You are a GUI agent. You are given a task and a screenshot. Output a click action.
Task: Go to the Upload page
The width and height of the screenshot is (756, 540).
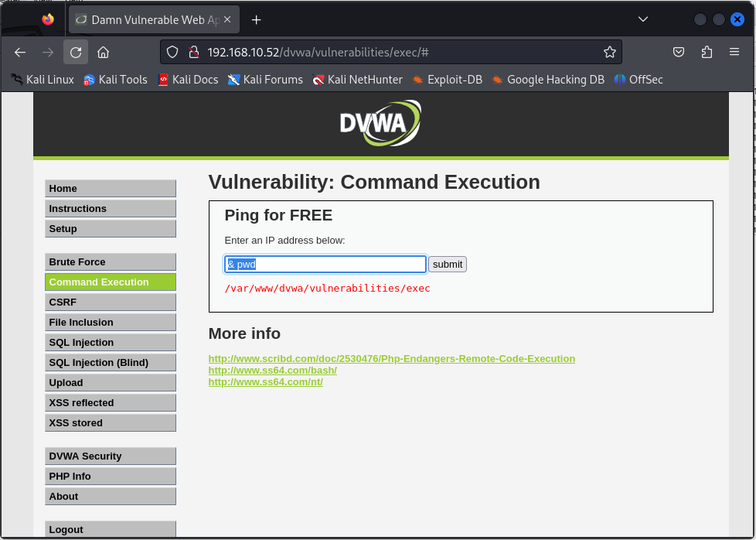tap(111, 383)
